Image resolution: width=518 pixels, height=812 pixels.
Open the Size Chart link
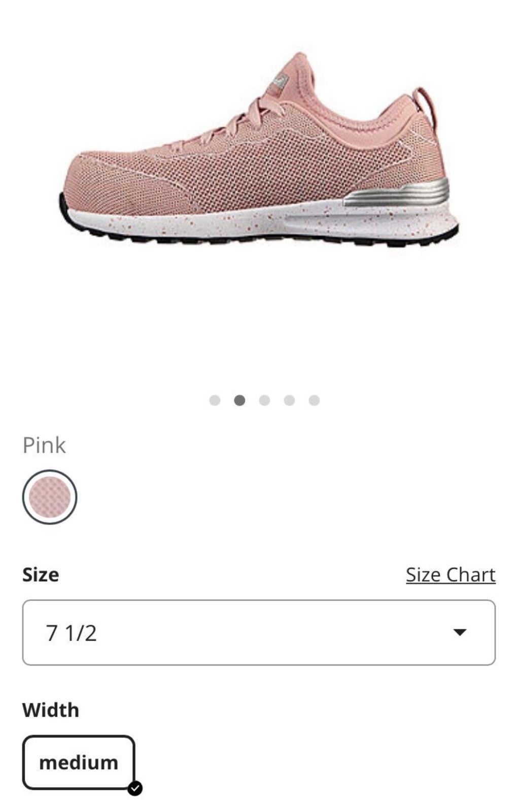(451, 574)
